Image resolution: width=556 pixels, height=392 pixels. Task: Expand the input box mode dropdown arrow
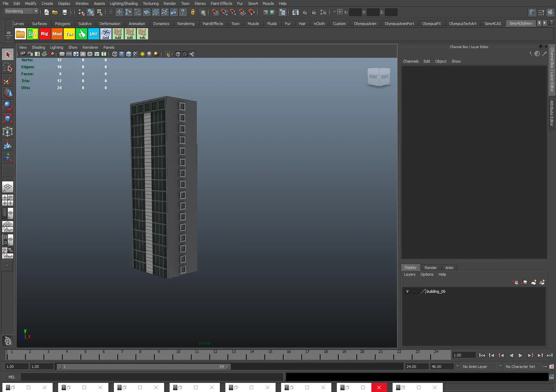point(334,12)
